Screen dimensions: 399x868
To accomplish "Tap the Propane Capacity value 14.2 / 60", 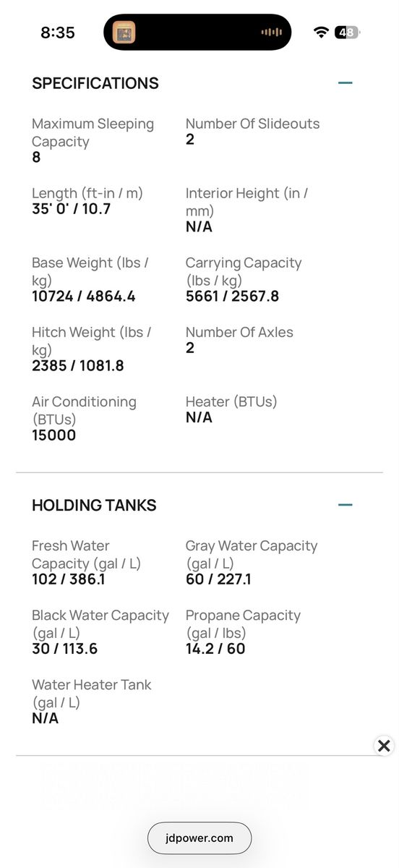I will (215, 649).
